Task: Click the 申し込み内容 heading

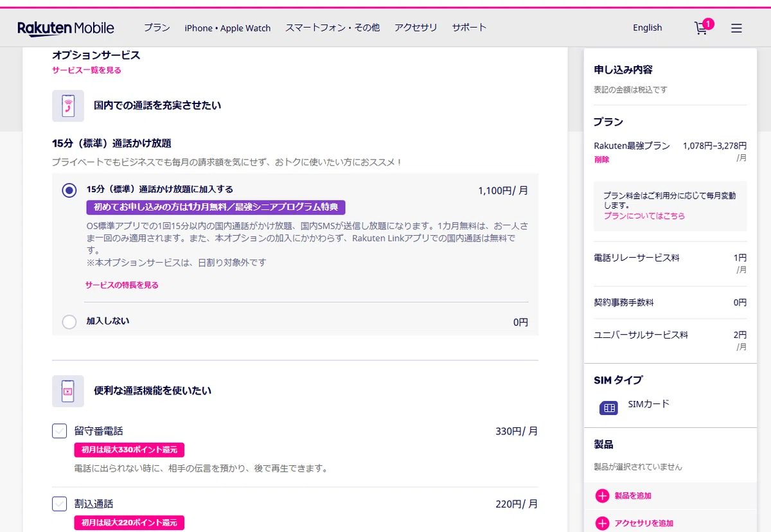Action: (x=623, y=69)
